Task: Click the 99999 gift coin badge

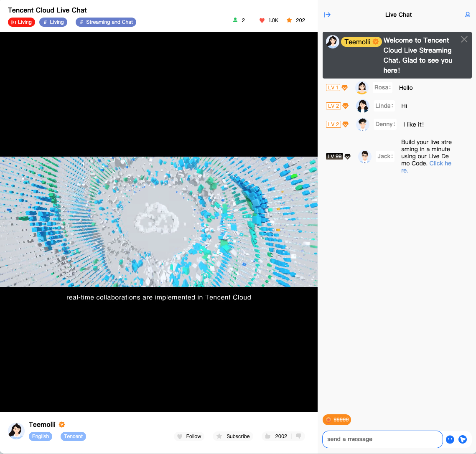Action: pos(337,420)
